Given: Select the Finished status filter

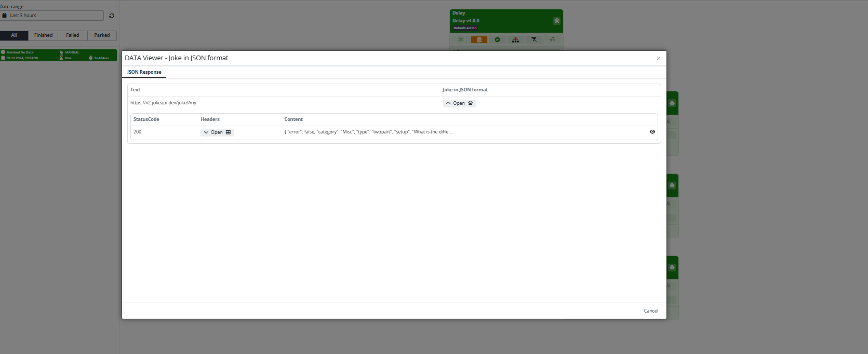Looking at the screenshot, I should coord(43,35).
